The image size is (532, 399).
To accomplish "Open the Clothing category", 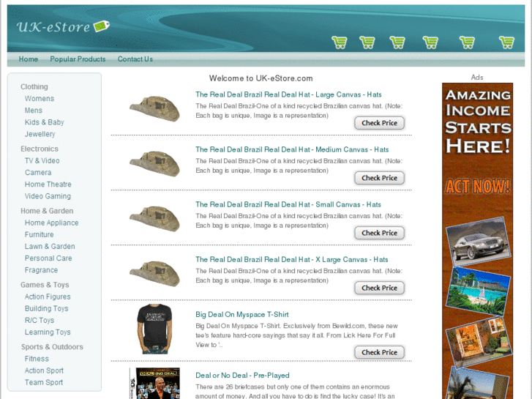I will 34,86.
